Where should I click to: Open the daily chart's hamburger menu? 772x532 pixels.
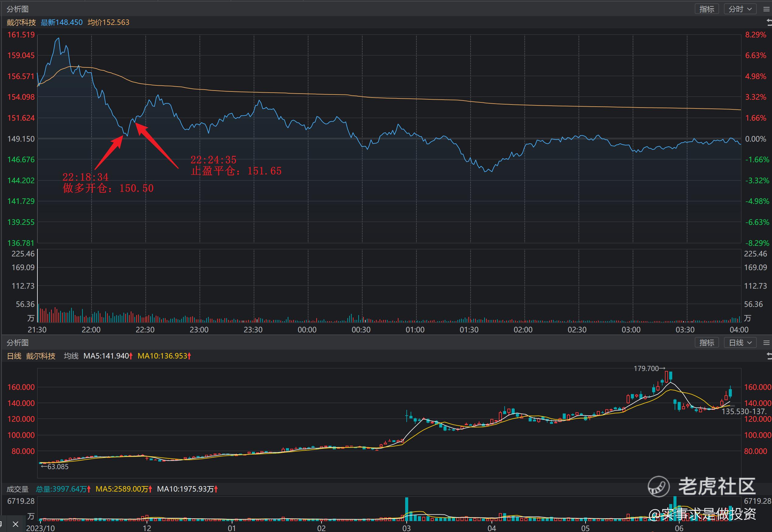[766, 343]
